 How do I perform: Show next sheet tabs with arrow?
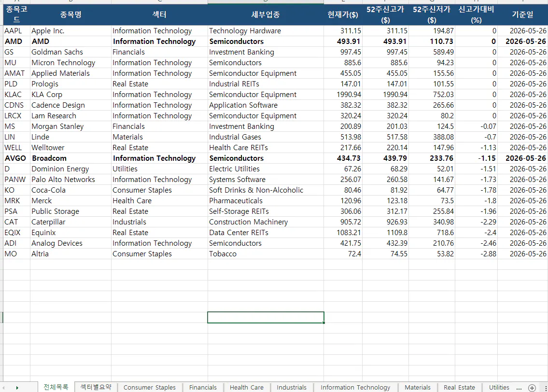pyautogui.click(x=17, y=388)
